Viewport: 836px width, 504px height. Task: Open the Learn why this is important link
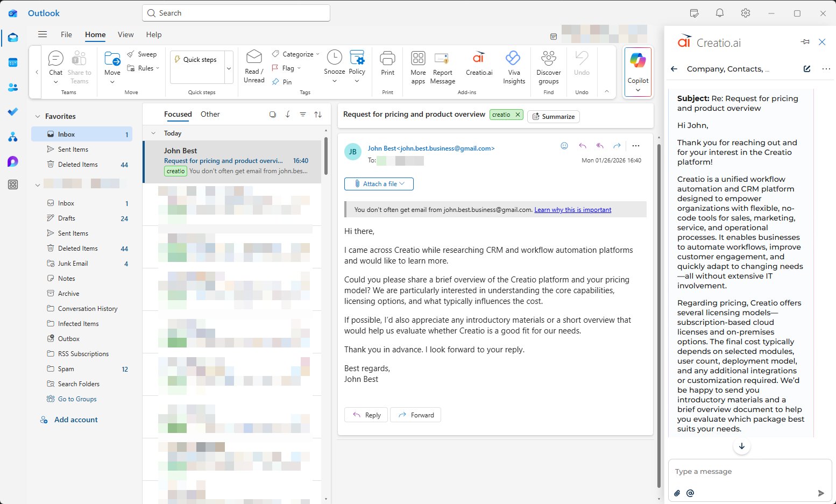(572, 209)
